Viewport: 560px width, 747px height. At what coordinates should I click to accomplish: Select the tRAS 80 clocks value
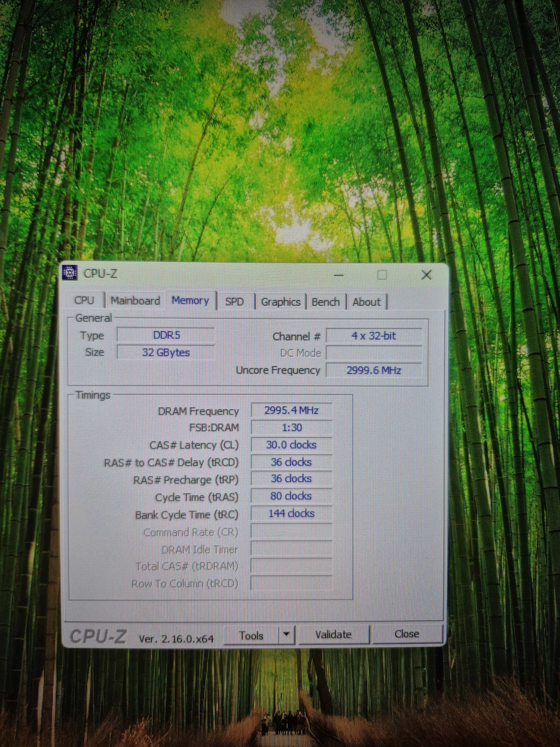coord(291,496)
